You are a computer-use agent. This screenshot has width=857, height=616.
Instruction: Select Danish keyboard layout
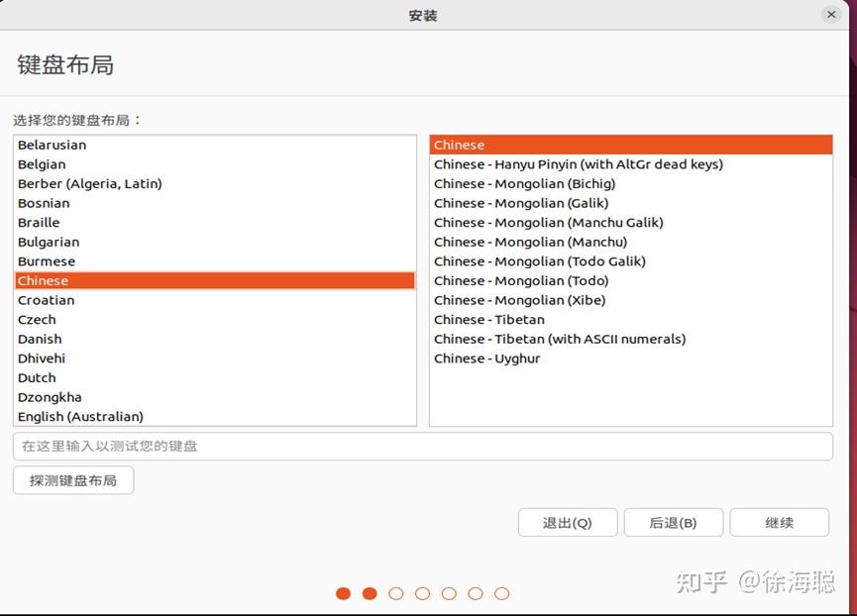[39, 339]
